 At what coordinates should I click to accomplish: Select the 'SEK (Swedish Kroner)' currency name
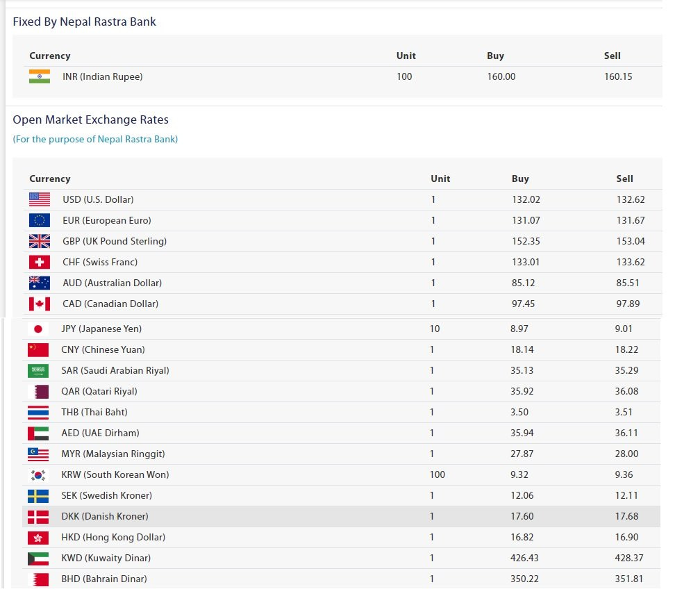click(107, 495)
